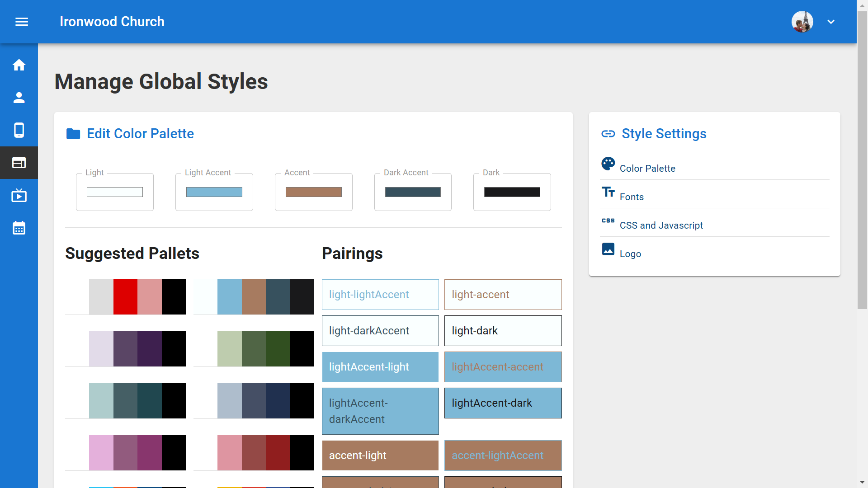Open Logo style settings
The width and height of the screenshot is (868, 488).
coord(630,254)
